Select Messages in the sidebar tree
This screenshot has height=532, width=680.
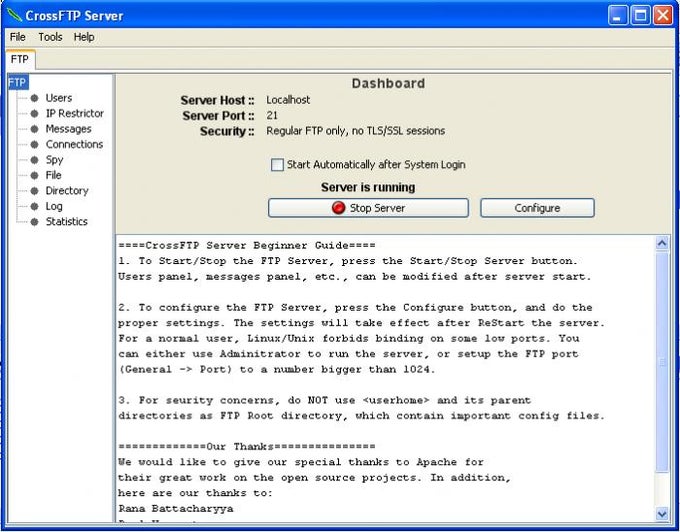tap(69, 129)
